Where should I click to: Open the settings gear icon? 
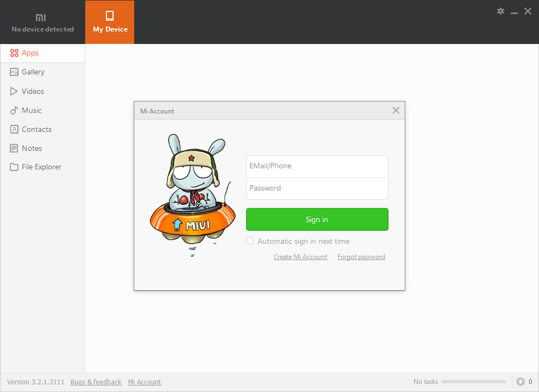(x=500, y=11)
